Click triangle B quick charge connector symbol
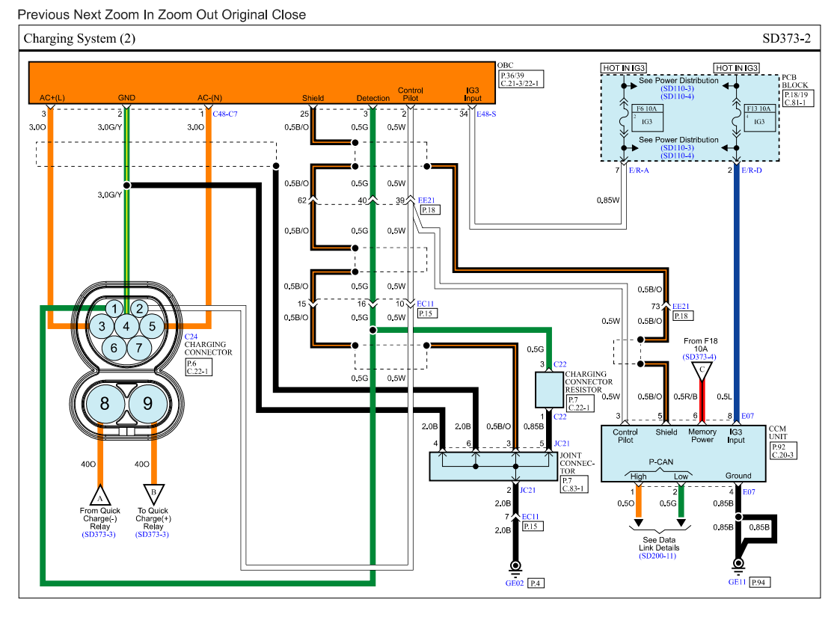 (x=153, y=494)
